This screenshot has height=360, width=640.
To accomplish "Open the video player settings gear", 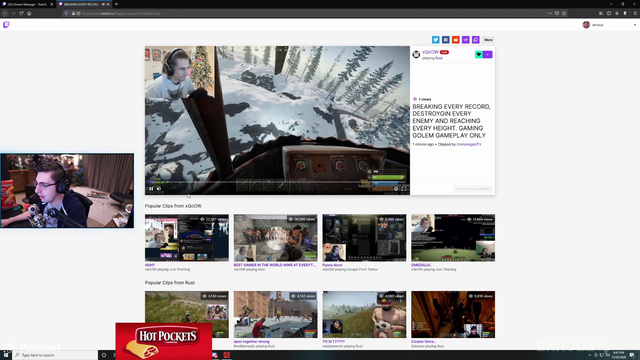I will pyautogui.click(x=396, y=189).
